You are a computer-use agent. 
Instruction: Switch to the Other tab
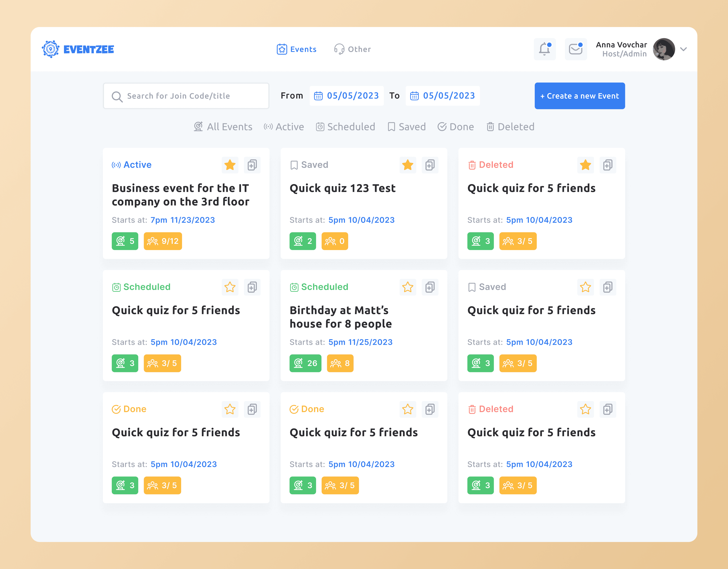[x=353, y=49]
